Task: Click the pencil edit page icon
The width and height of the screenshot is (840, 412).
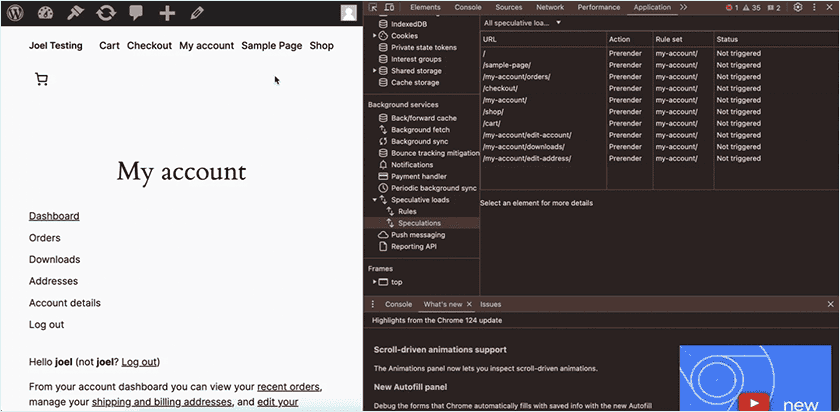Action: point(197,13)
